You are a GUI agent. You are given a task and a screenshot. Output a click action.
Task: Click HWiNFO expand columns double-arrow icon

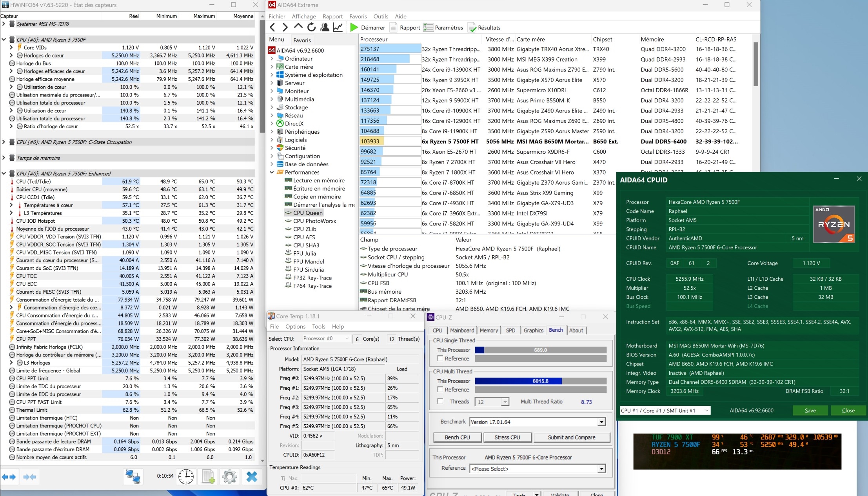[x=9, y=477]
